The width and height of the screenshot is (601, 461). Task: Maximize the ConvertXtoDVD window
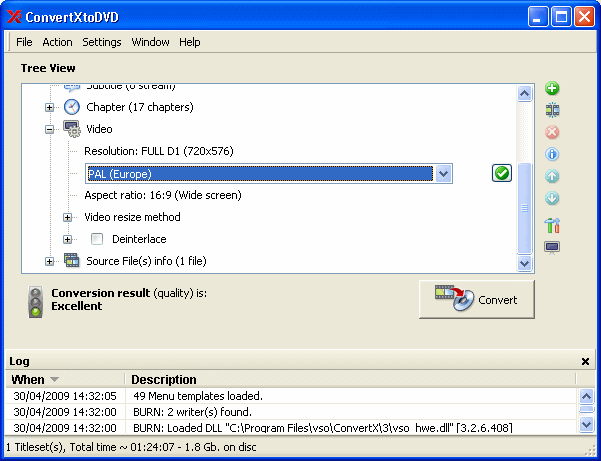561,17
